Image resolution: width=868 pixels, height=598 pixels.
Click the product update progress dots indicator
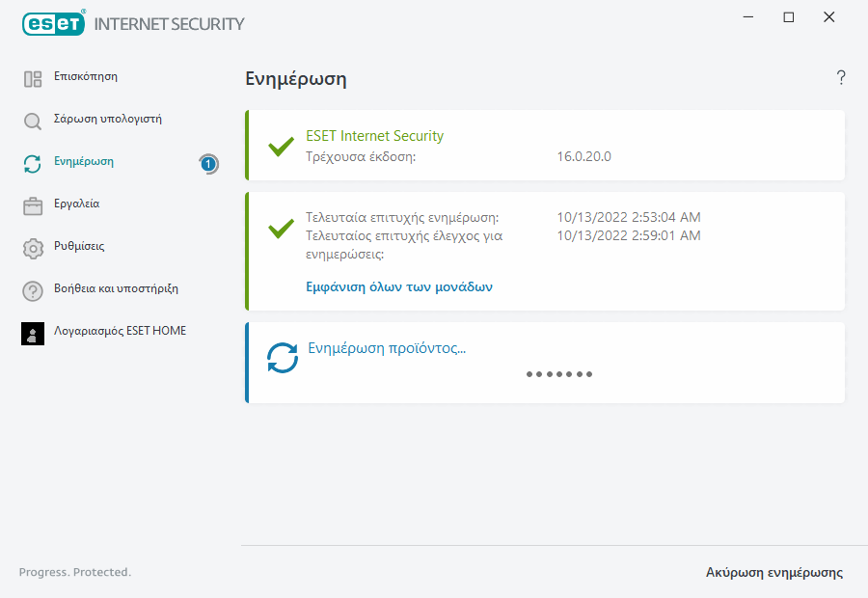[559, 373]
